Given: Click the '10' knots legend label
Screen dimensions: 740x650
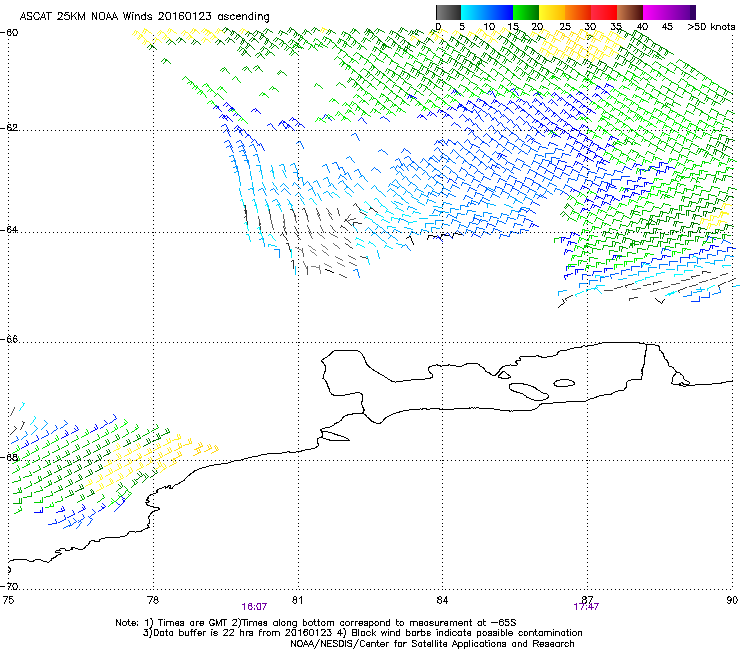Looking at the screenshot, I should [x=489, y=27].
